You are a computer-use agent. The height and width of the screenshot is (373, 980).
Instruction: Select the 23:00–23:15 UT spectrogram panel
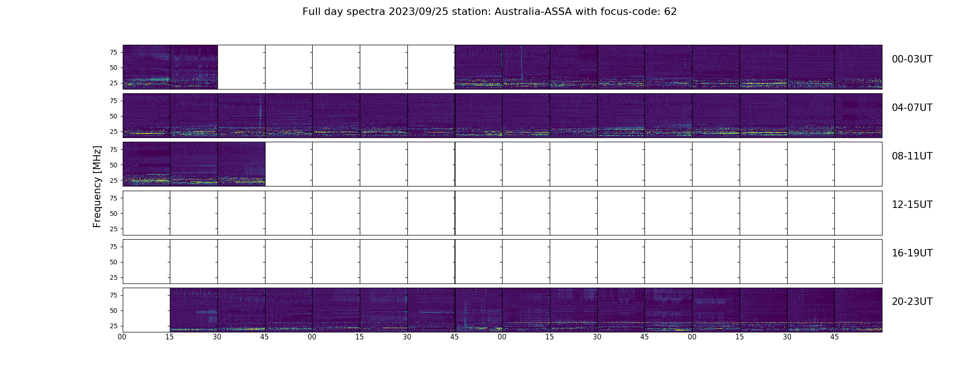[x=716, y=310]
